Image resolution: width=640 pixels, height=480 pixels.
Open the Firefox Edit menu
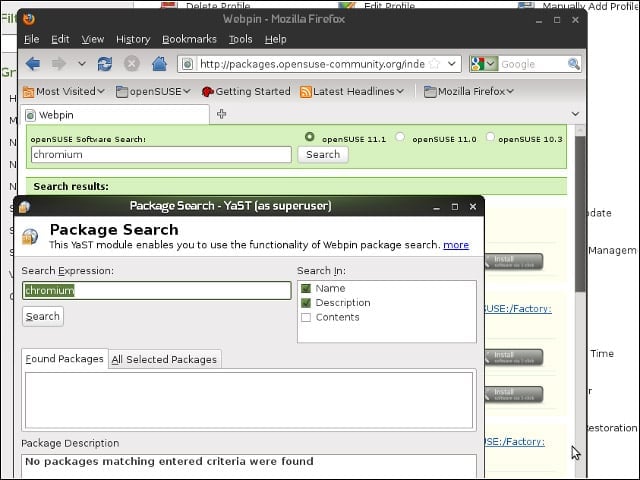point(60,39)
